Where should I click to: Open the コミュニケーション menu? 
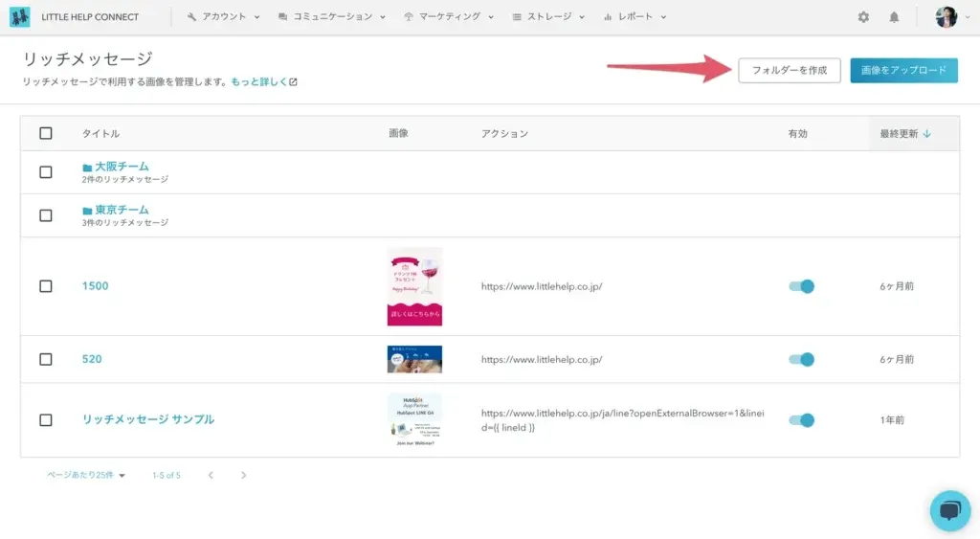click(331, 17)
